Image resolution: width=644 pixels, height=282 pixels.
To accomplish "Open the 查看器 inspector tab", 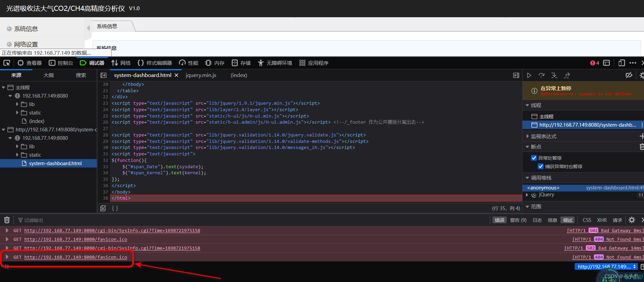I will point(30,63).
